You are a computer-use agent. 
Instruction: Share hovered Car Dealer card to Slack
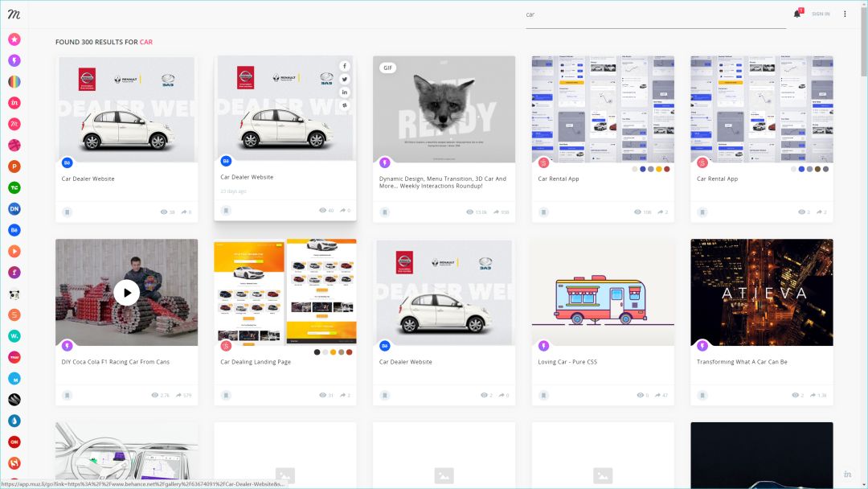point(345,105)
